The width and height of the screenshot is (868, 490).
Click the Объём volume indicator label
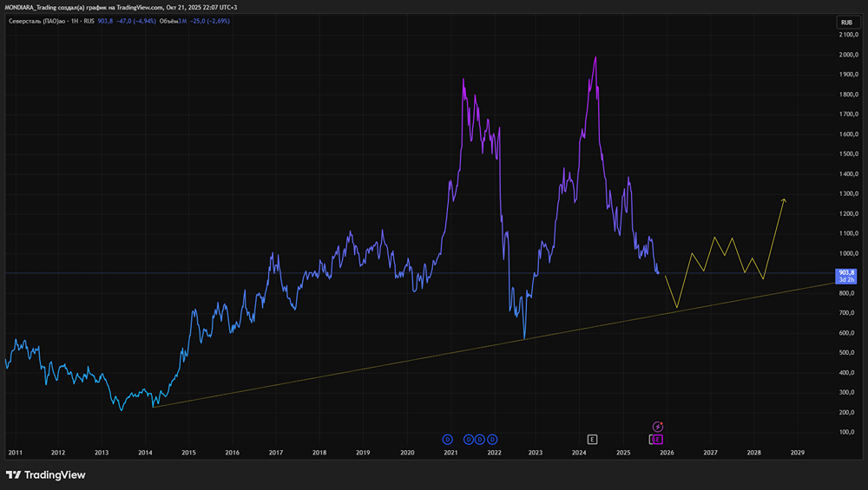coord(169,21)
